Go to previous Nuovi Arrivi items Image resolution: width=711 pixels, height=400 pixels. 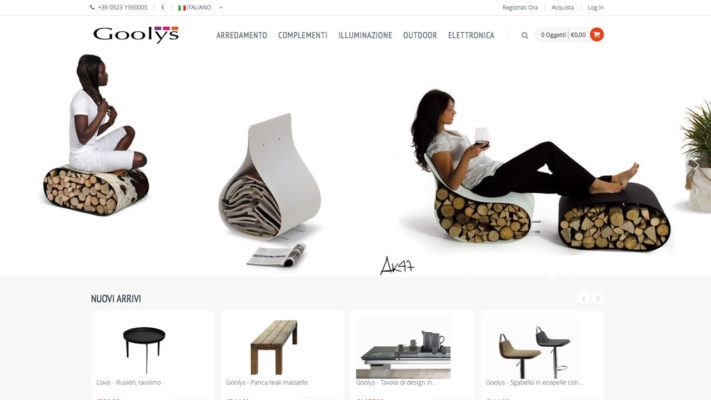click(x=584, y=298)
